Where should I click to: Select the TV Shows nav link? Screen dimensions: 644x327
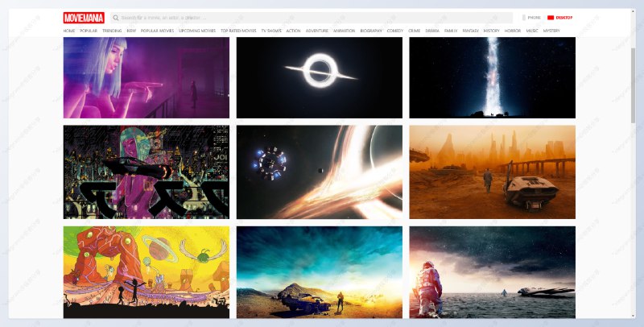(x=270, y=31)
